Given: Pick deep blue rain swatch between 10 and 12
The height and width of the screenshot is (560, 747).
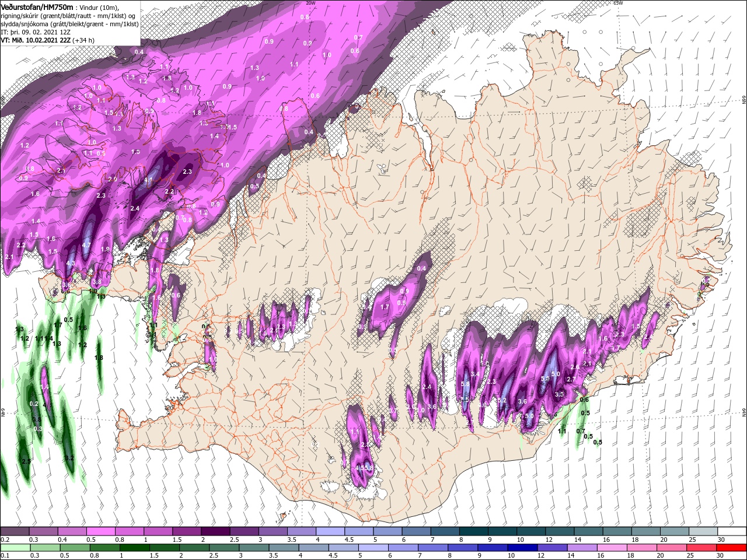Looking at the screenshot, I should [523, 548].
